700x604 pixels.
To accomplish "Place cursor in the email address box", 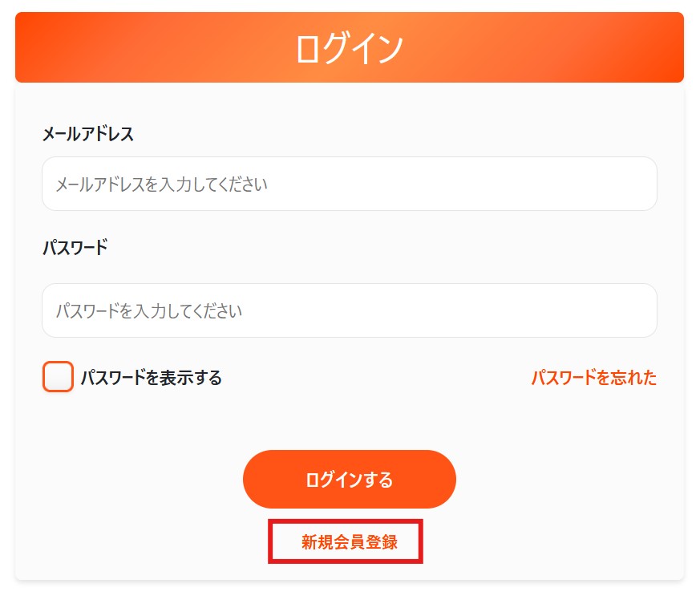I will pyautogui.click(x=349, y=184).
